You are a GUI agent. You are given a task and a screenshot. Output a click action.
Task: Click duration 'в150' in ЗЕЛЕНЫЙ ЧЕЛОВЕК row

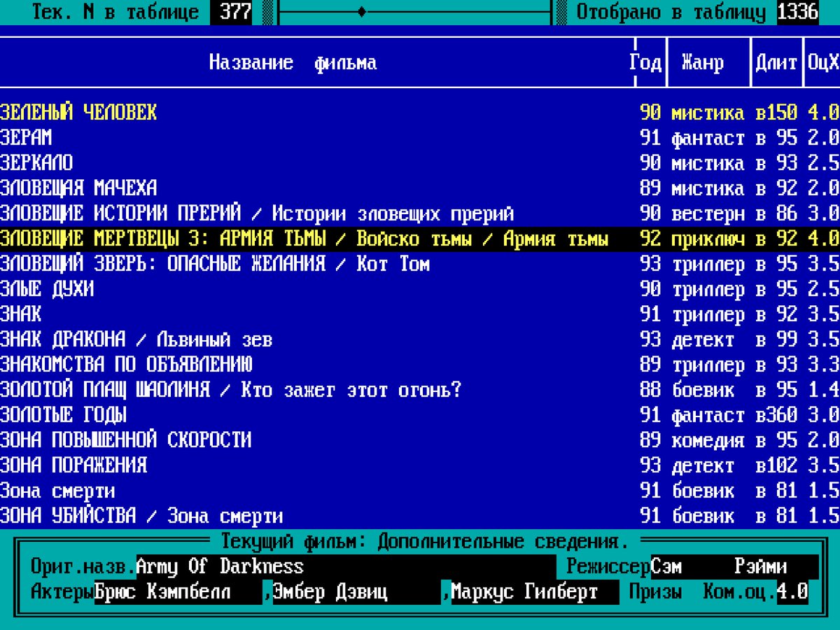click(x=776, y=113)
